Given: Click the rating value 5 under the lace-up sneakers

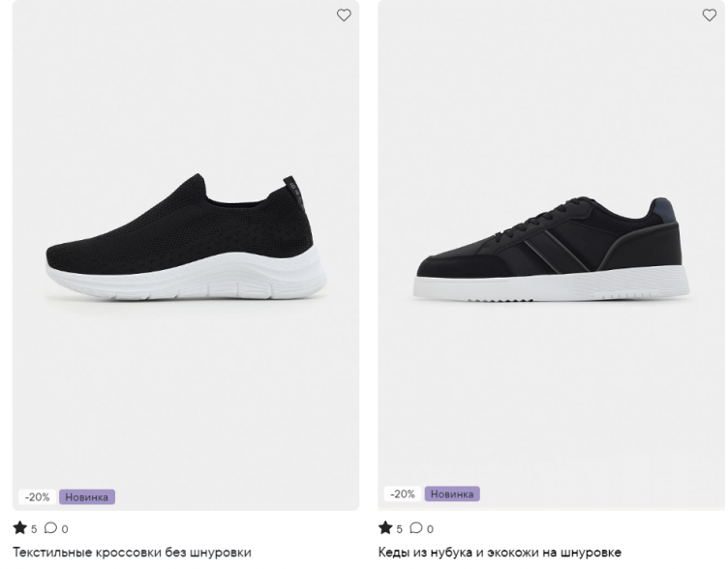Looking at the screenshot, I should 400,529.
